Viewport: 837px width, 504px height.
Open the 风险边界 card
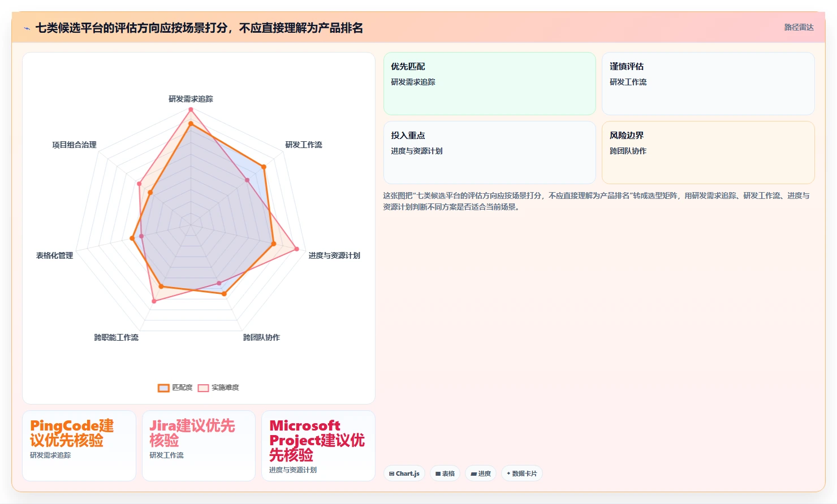point(708,153)
